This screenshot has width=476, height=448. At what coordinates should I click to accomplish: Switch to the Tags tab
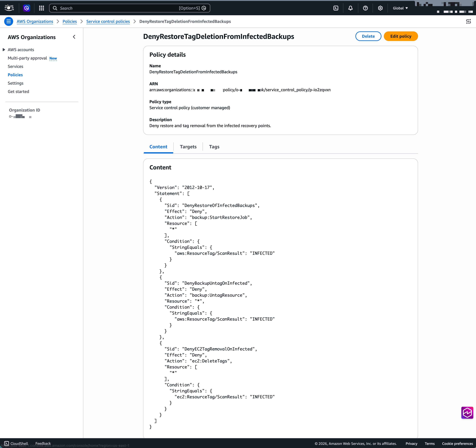(x=214, y=147)
